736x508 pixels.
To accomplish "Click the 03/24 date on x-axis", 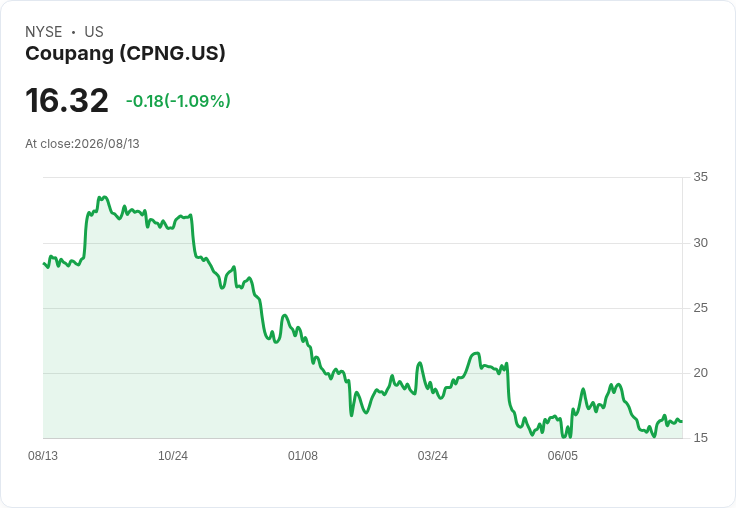I will (x=432, y=455).
